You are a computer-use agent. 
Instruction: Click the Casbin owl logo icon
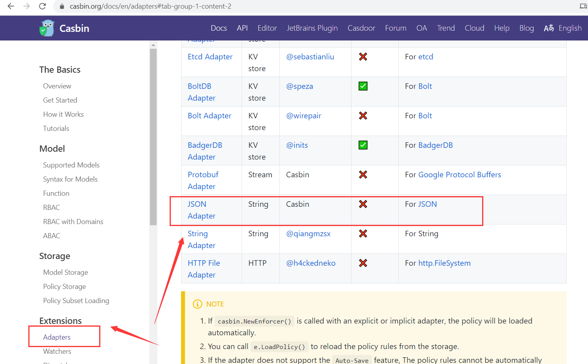click(47, 28)
